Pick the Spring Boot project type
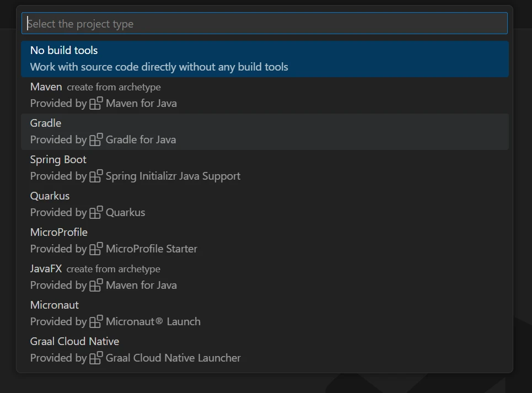Screen dimensions: 532x393 [x=58, y=160]
